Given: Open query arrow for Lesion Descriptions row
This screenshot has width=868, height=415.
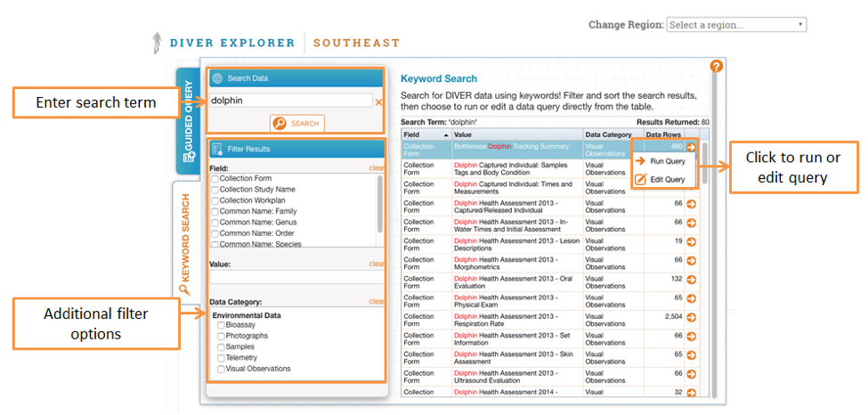Looking at the screenshot, I should click(691, 241).
